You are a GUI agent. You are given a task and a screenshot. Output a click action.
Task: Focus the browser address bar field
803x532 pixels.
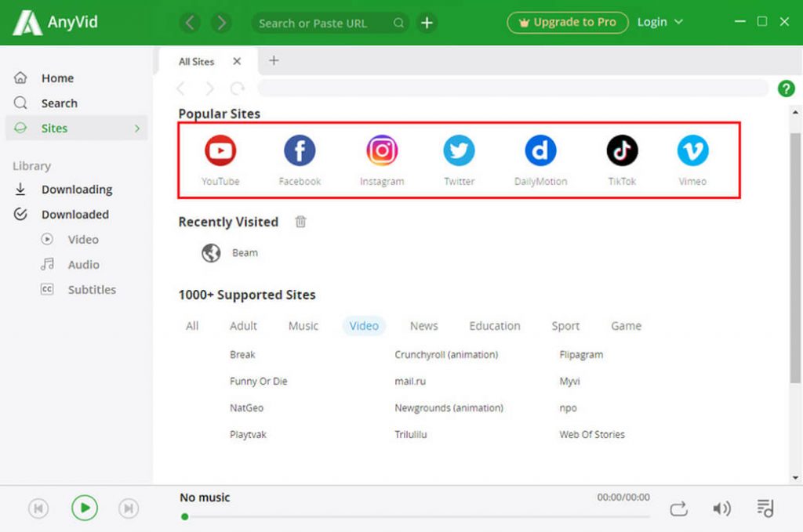513,89
